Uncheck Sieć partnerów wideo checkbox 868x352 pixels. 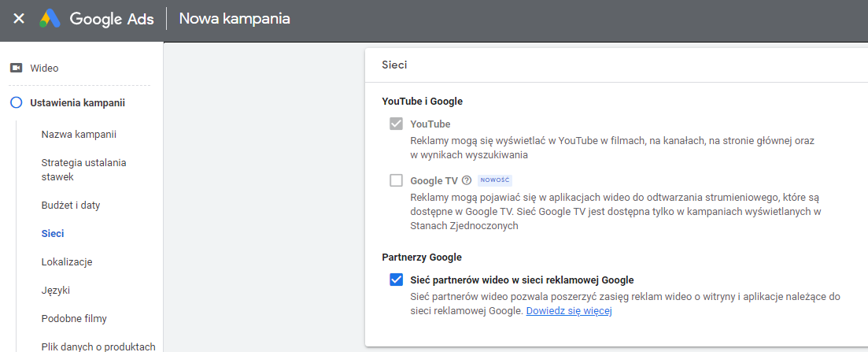click(396, 280)
